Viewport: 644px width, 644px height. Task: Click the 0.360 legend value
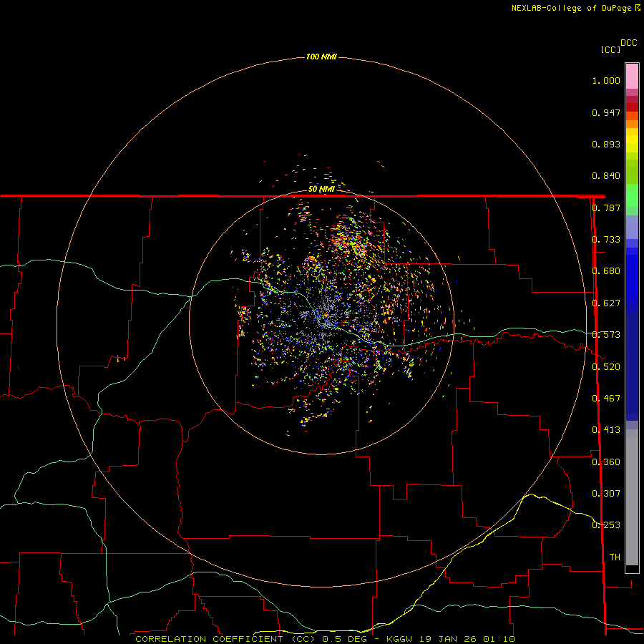pyautogui.click(x=606, y=462)
